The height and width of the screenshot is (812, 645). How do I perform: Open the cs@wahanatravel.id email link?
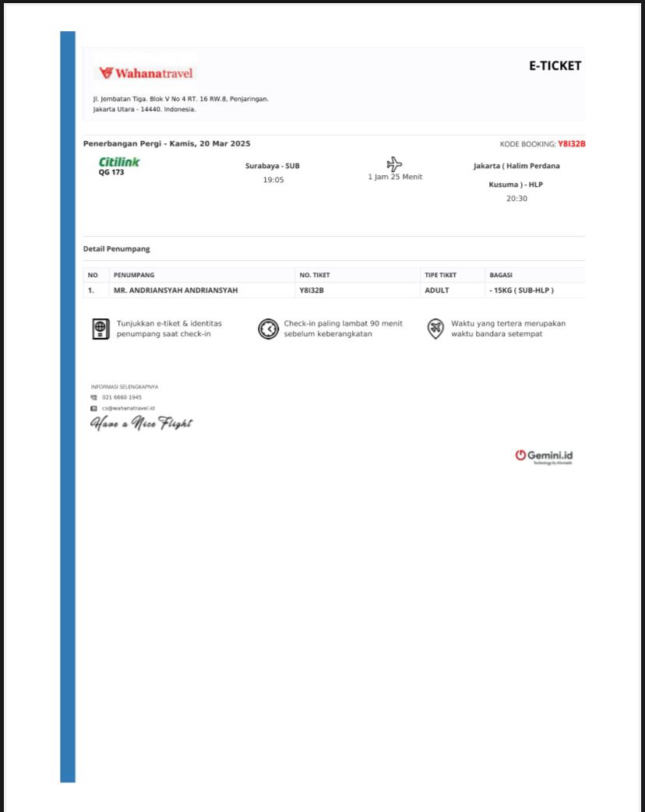tap(129, 408)
